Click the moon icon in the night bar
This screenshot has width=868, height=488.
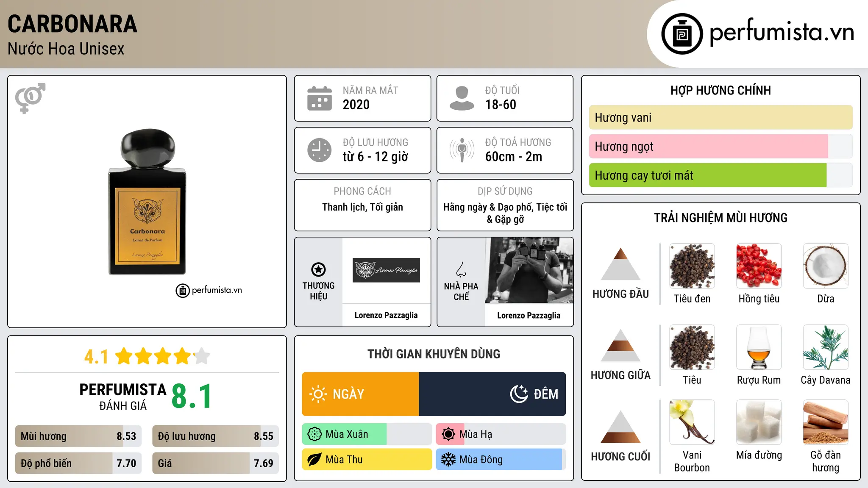pos(519,394)
